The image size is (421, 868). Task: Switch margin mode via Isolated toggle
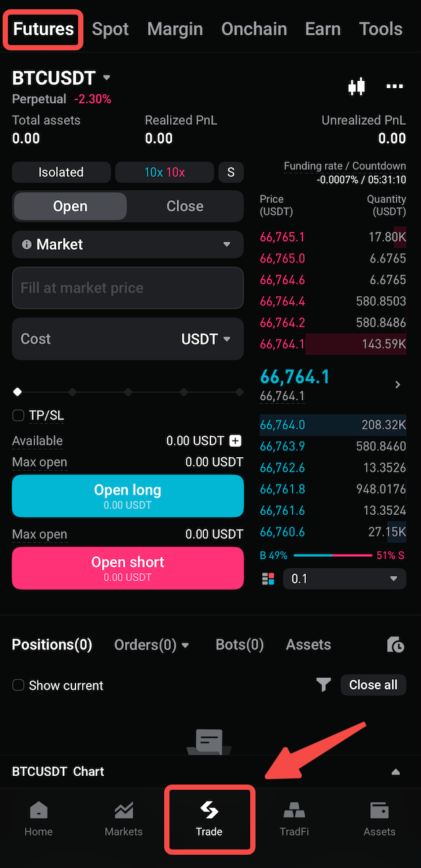(x=61, y=172)
